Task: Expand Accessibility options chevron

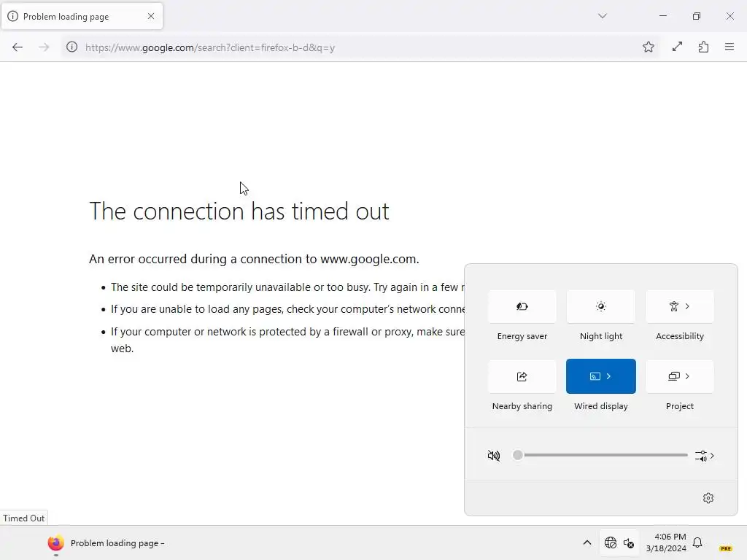Action: pyautogui.click(x=687, y=306)
